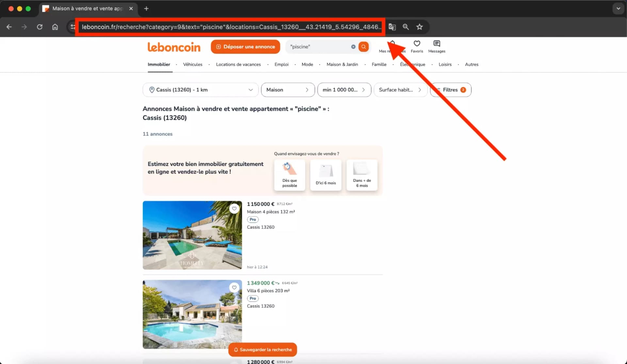The height and width of the screenshot is (364, 627).
Task: Go back using the browser back arrow
Action: (x=9, y=27)
